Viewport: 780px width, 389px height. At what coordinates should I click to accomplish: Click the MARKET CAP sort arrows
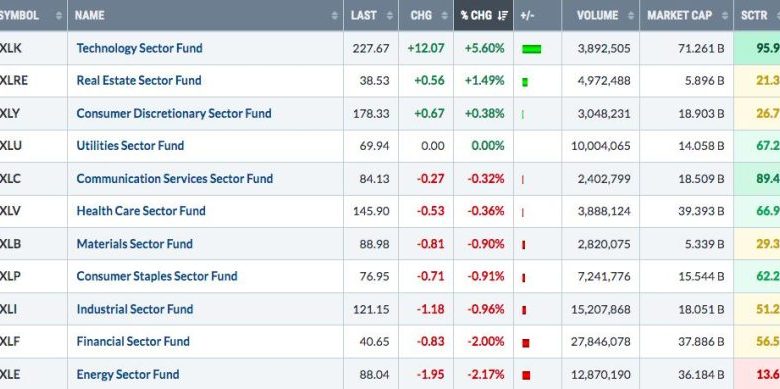tap(724, 16)
